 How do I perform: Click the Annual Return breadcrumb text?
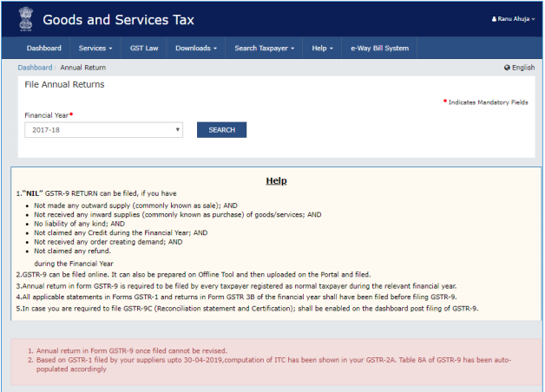[x=83, y=68]
